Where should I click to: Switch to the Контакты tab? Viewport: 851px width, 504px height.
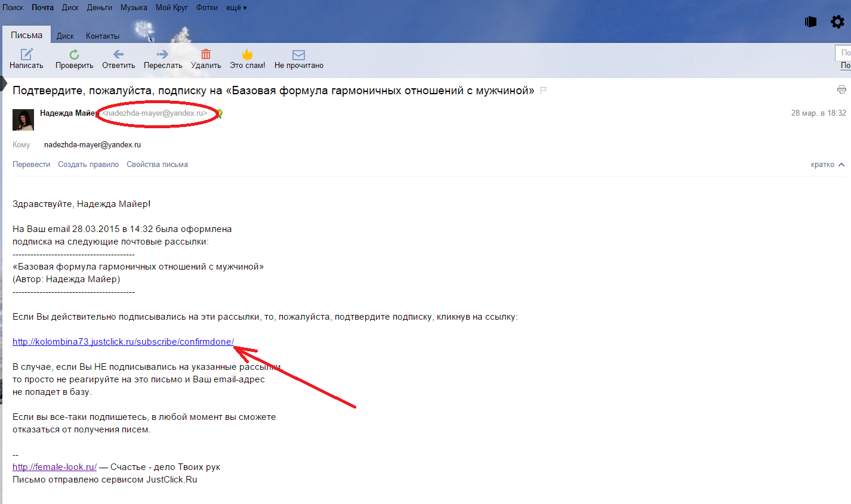103,36
